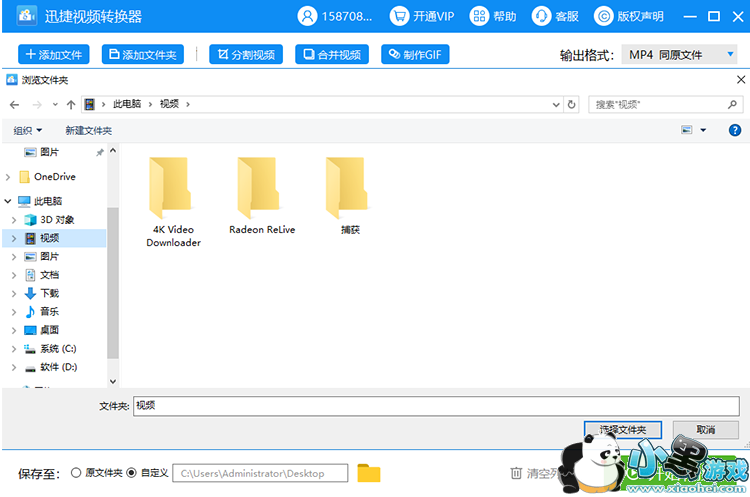Screen dimensions: 750x497
Task: Click the 添加文件夹 add folder button
Action: point(143,55)
